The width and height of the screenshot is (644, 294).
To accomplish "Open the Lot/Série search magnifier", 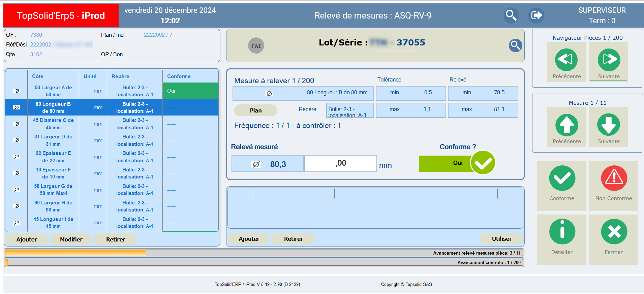I will point(515,45).
